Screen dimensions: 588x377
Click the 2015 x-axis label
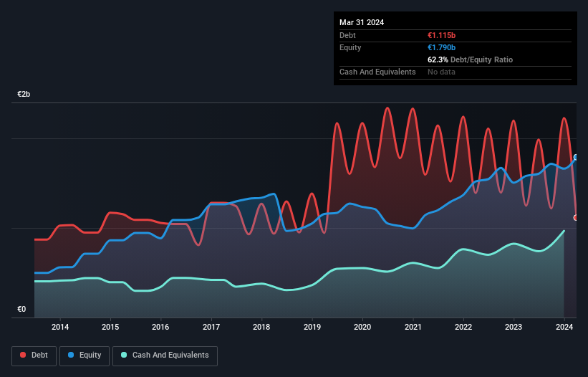click(x=110, y=327)
